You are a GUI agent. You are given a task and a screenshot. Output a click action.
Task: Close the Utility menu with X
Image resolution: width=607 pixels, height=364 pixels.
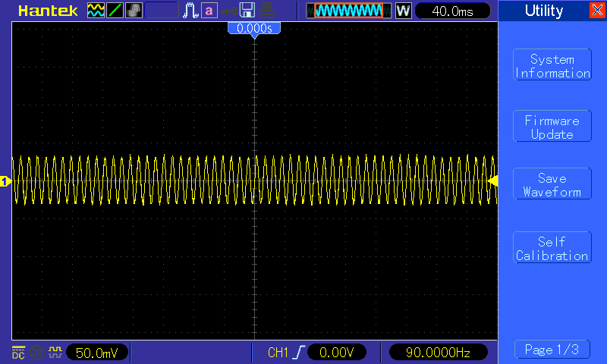pos(597,10)
